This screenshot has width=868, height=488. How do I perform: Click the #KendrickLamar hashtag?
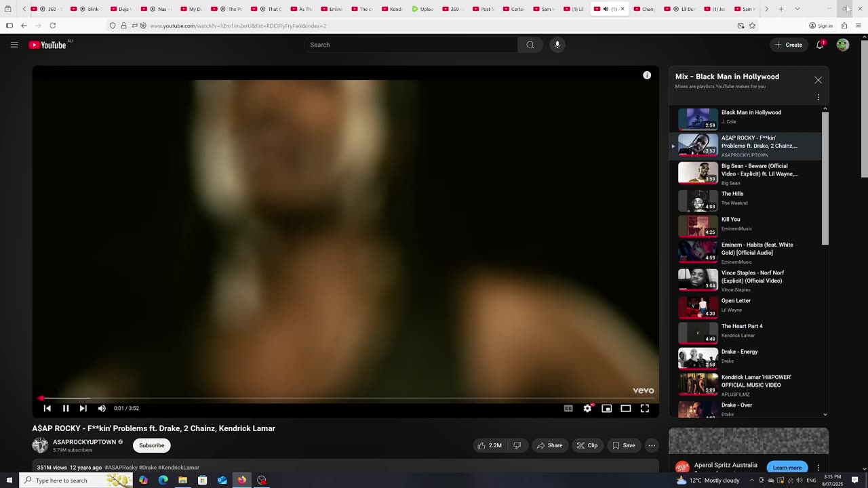pos(178,468)
